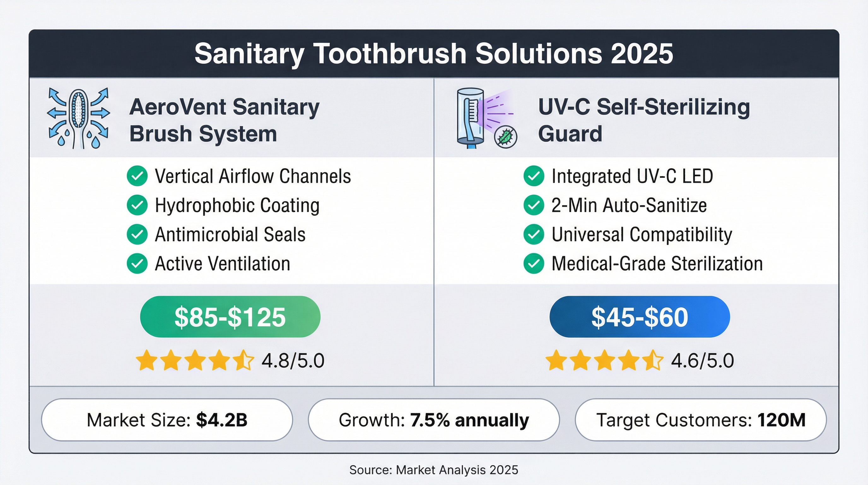Screen dimensions: 868x485
Task: Click the blue $45-$60 price button
Action: click(640, 317)
